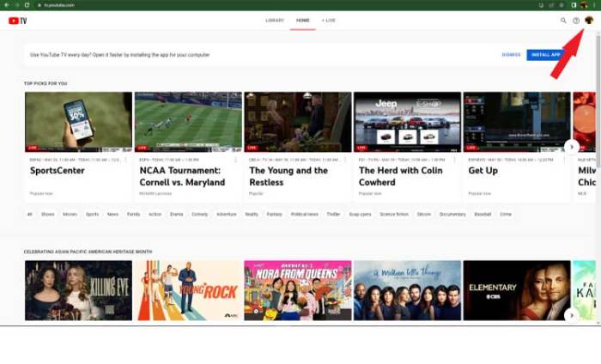
Task: Select the All filter chip
Action: pos(29,214)
